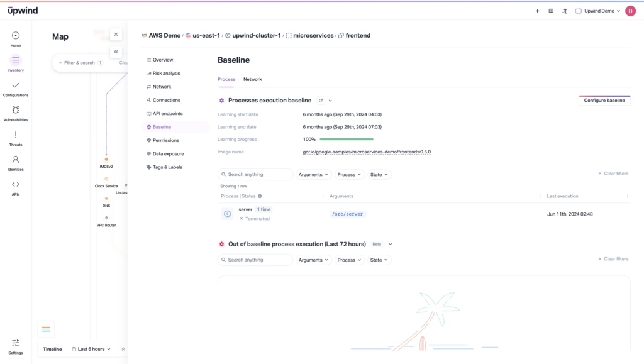Screen dimensions: 644x364
Task: Select the Threats sidebar icon
Action: point(16,137)
